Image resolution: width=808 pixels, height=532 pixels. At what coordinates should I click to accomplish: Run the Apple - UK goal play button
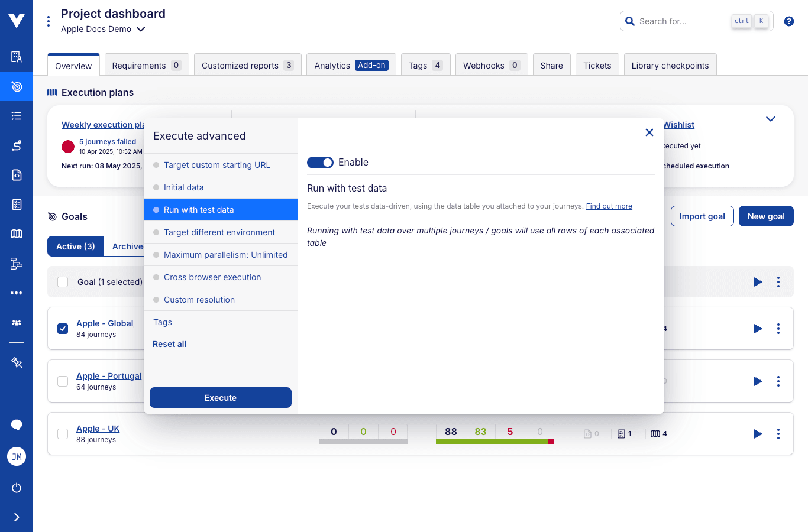(757, 433)
